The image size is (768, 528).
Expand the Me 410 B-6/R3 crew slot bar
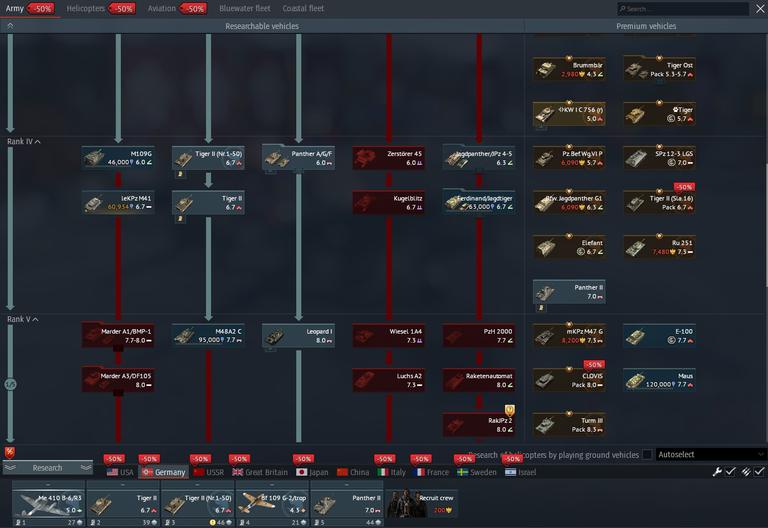(48, 484)
